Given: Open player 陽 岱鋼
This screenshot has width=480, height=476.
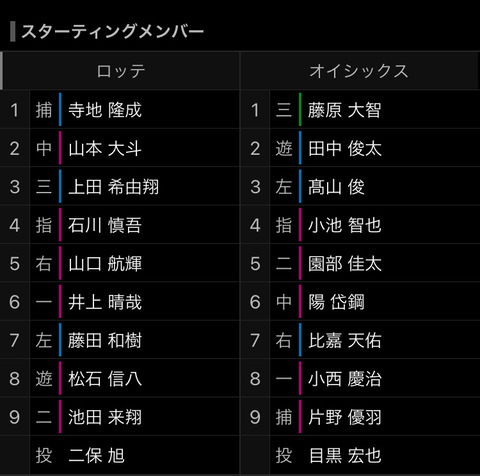Looking at the screenshot, I should point(336,302).
